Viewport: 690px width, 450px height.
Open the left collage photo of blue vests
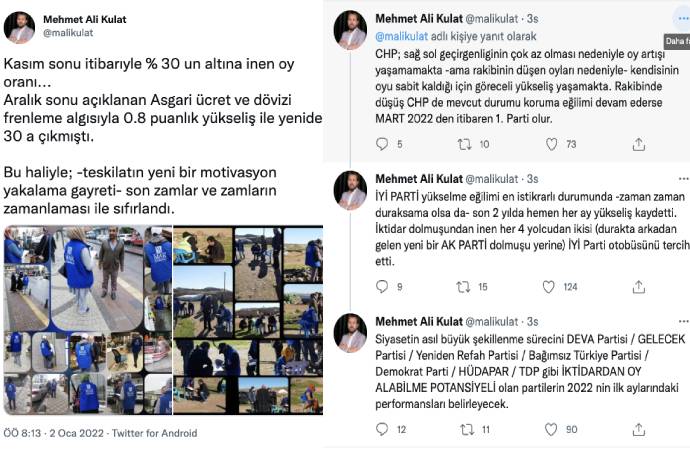pyautogui.click(x=88, y=320)
